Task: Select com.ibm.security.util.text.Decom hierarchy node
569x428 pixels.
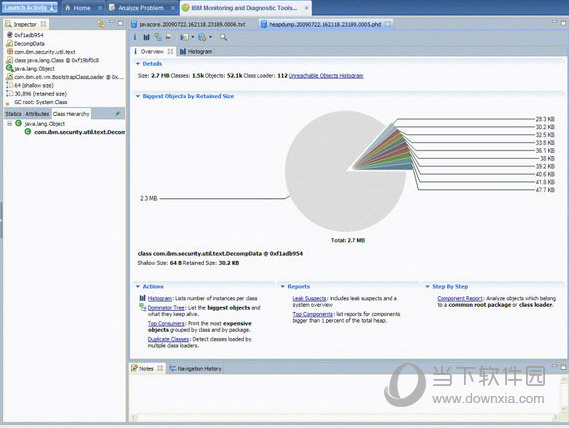Action: 75,132
